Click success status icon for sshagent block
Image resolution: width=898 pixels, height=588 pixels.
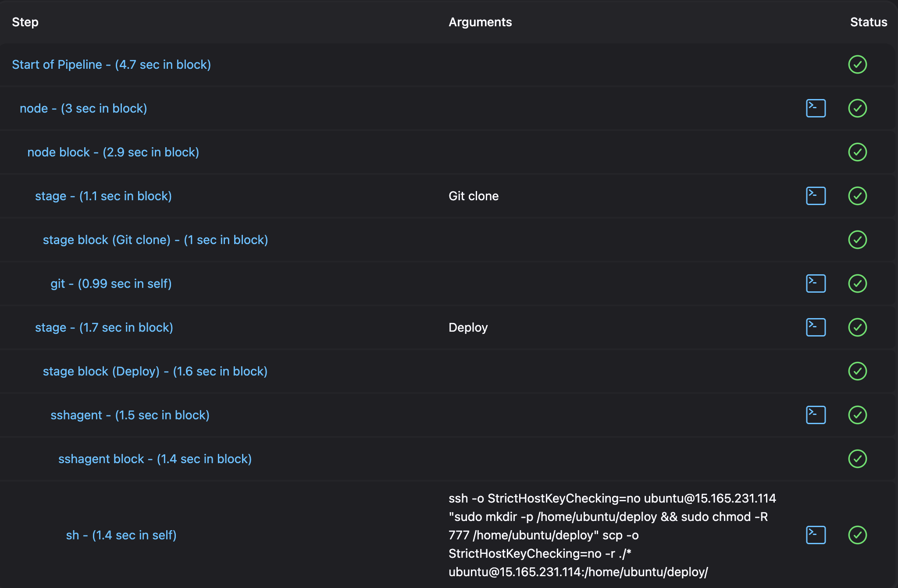pyautogui.click(x=857, y=459)
